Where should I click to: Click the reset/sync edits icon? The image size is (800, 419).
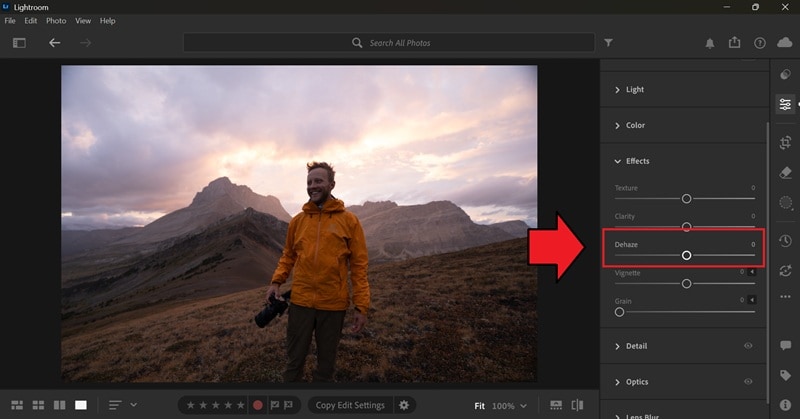785,270
